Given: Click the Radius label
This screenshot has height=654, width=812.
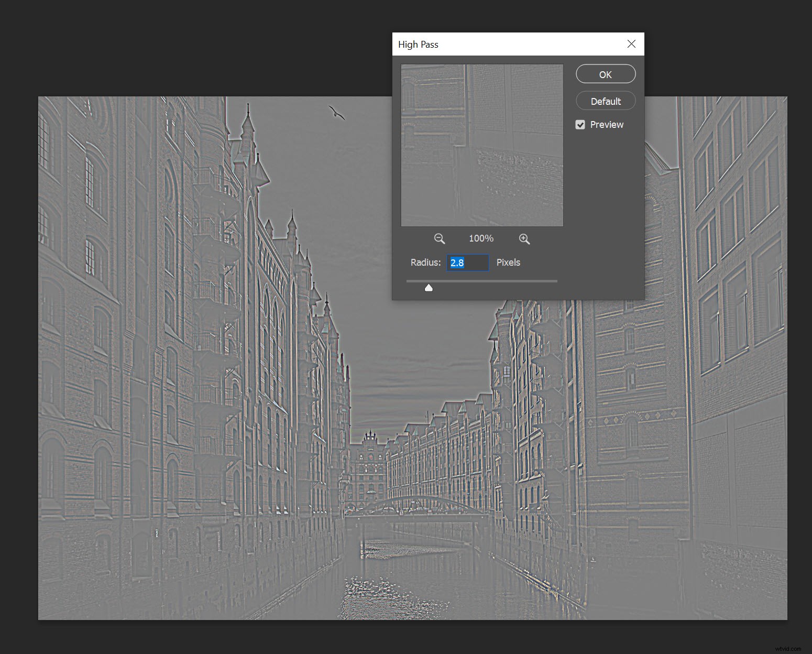Looking at the screenshot, I should (425, 263).
